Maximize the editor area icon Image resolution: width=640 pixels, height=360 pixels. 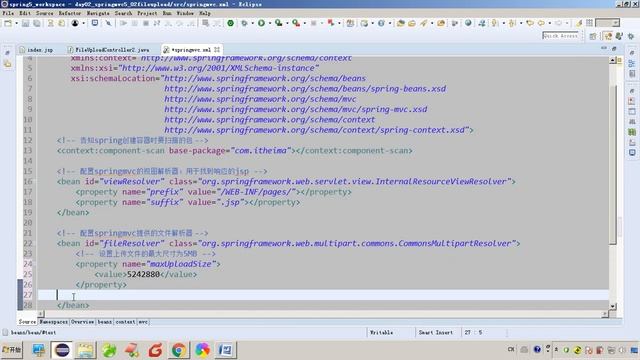click(x=614, y=49)
